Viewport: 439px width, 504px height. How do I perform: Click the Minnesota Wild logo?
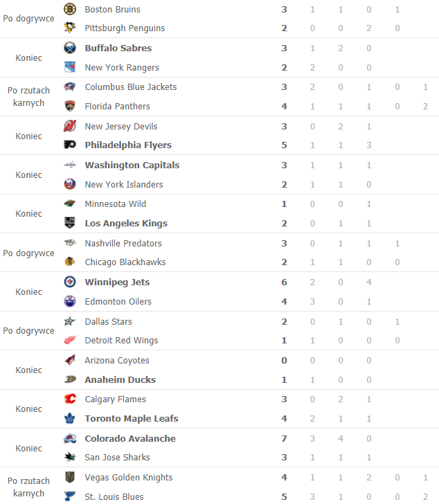69,204
